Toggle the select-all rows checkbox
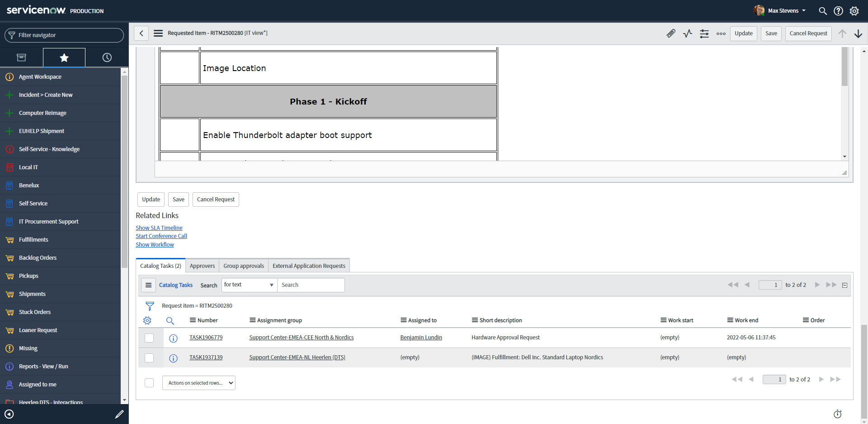This screenshot has width=868, height=424. point(149,383)
